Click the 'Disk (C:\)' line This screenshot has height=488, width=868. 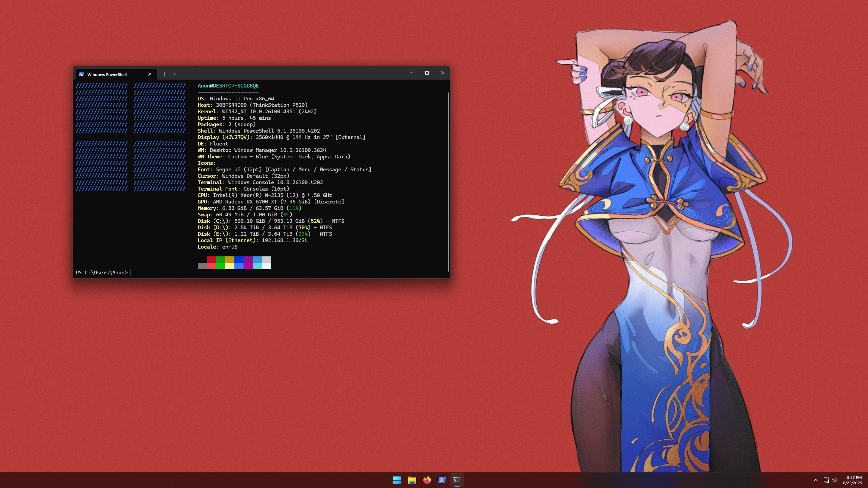[x=271, y=221]
